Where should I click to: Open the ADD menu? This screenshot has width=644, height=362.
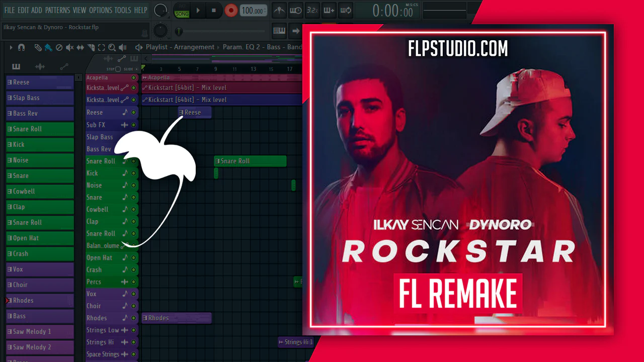click(37, 10)
